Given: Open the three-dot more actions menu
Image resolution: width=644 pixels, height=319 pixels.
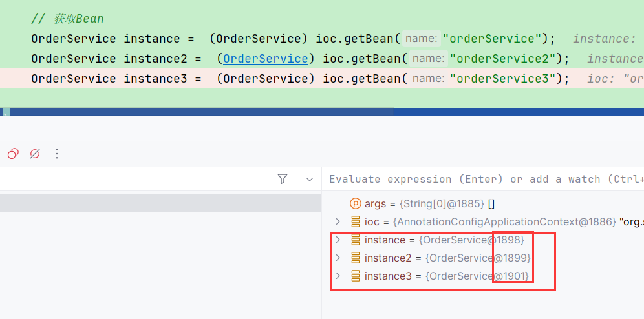Looking at the screenshot, I should (57, 154).
